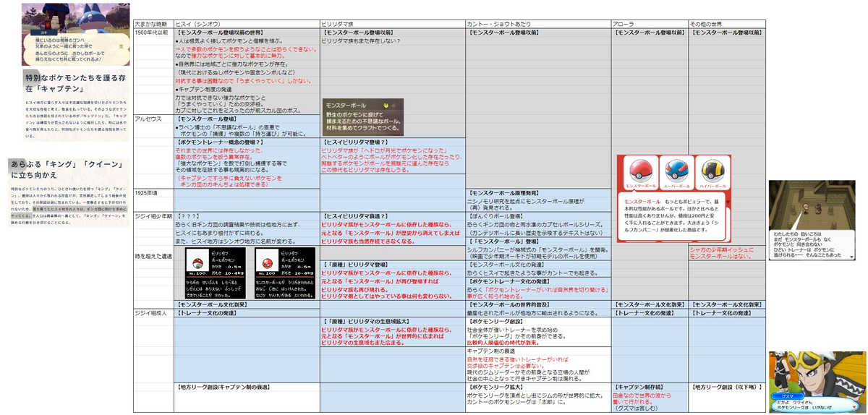Viewport: 868px width, 415px height.
Task: Select 【キャプテン制存続】 cell in アローラ column
Action: (x=650, y=388)
